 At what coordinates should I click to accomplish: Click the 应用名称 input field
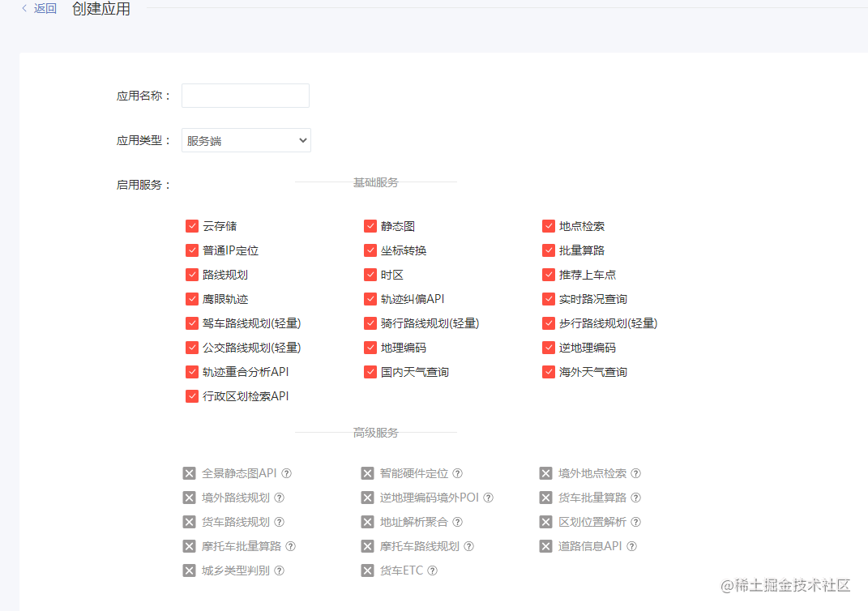245,95
